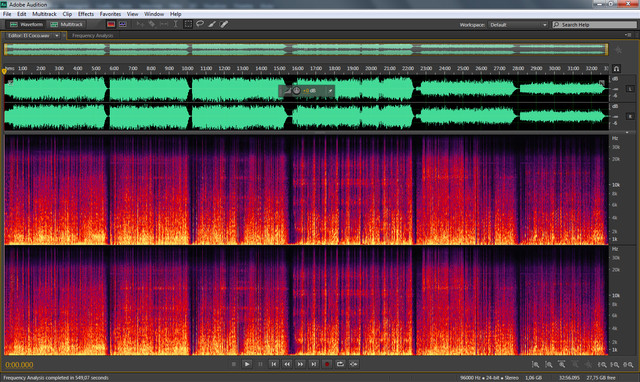
Task: Open the View menu
Action: 132,14
